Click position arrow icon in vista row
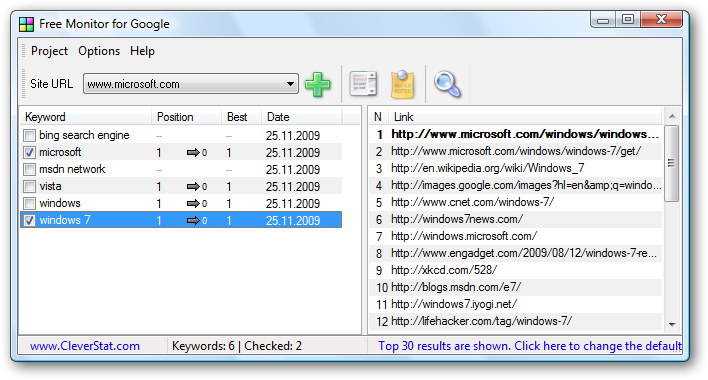 pyautogui.click(x=193, y=186)
